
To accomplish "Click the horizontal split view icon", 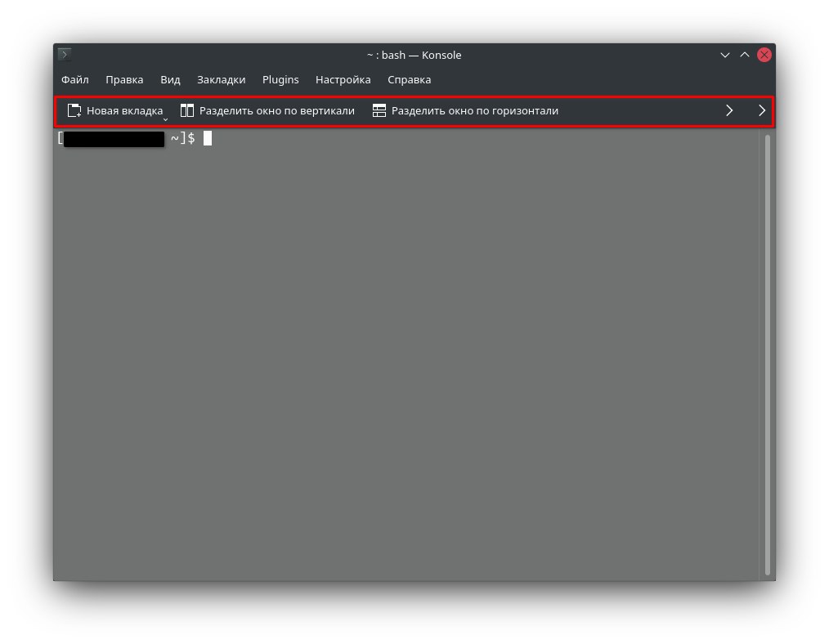I will [379, 110].
